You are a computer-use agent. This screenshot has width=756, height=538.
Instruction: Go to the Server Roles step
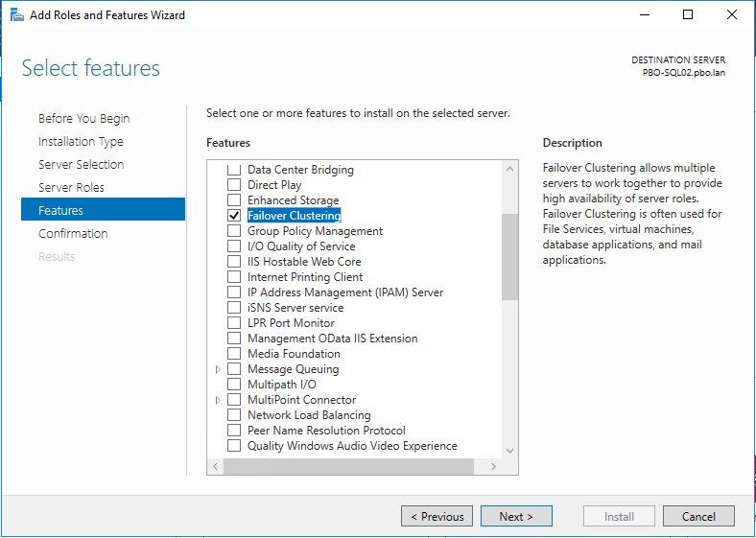click(71, 188)
